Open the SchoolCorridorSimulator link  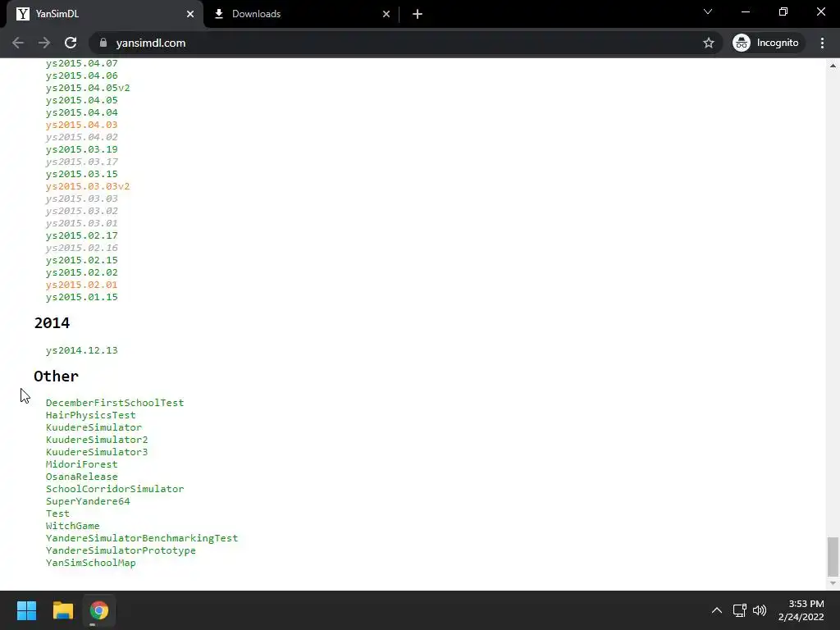click(x=115, y=489)
